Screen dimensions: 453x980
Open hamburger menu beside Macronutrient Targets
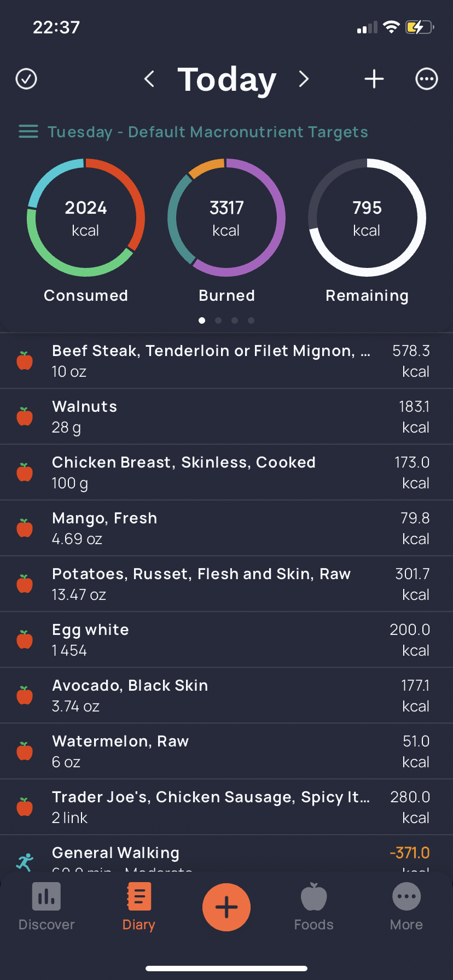click(28, 132)
